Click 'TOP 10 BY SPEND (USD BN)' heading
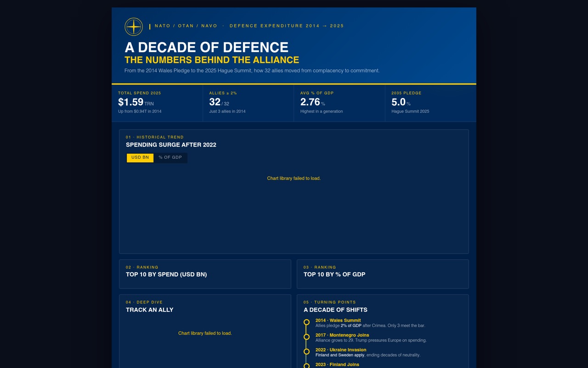 pyautogui.click(x=166, y=275)
